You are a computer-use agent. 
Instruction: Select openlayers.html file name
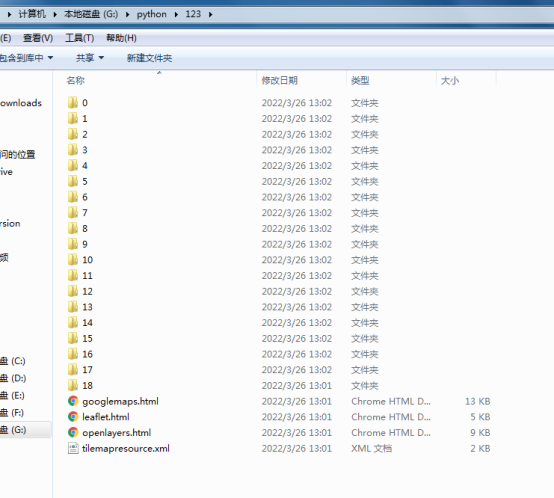pyautogui.click(x=117, y=433)
